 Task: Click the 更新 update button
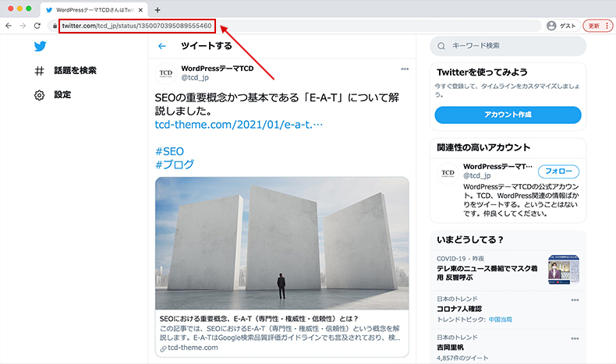coord(597,26)
